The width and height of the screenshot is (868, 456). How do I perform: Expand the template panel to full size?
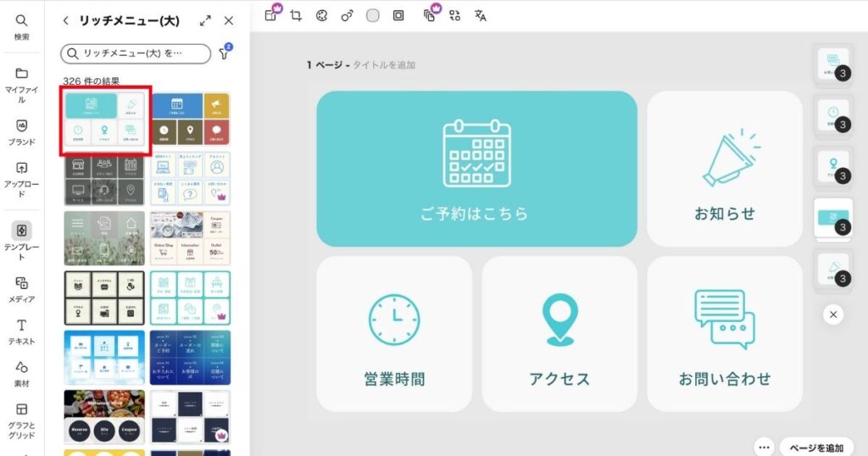point(205,20)
